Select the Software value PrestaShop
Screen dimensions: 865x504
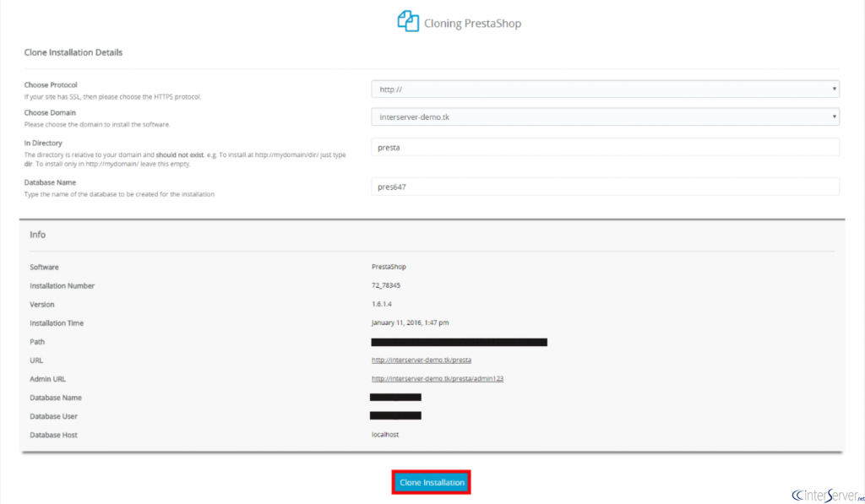(389, 267)
